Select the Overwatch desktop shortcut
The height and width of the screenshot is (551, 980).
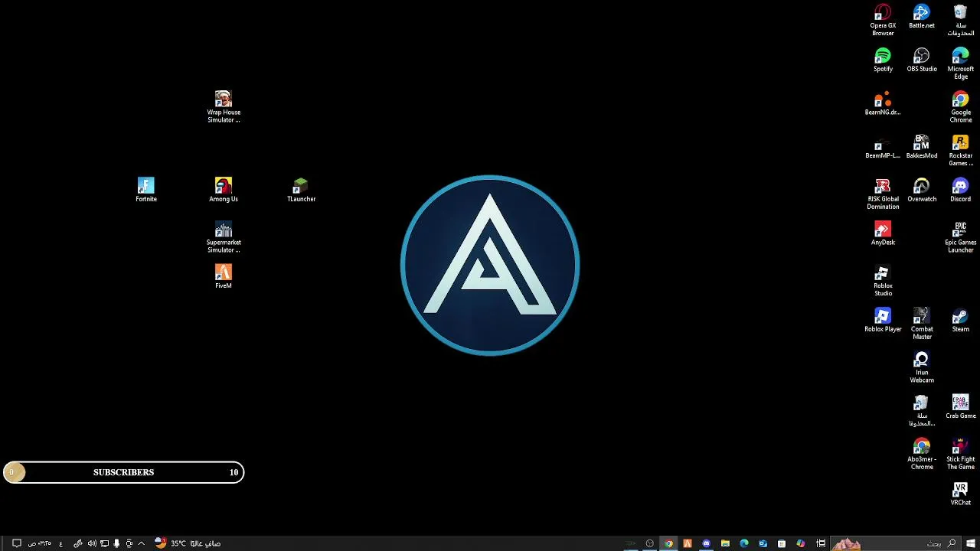pyautogui.click(x=922, y=191)
